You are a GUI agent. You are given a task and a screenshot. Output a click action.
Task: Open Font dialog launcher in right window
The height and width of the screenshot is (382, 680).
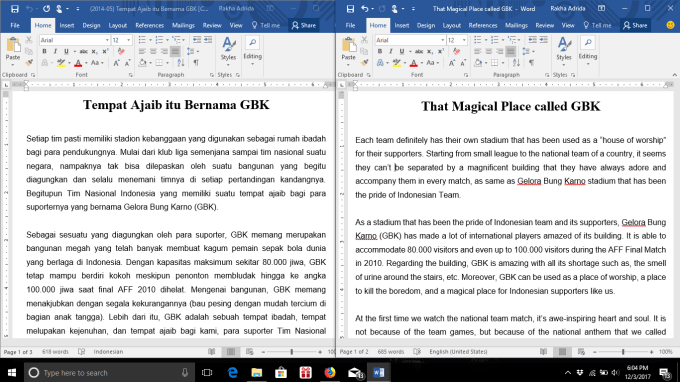[466, 75]
